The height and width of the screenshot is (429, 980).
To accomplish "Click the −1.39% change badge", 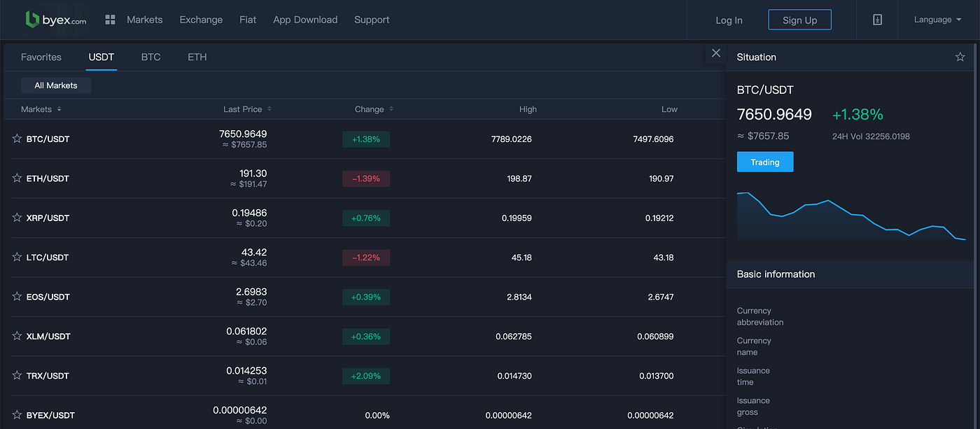I will [366, 178].
